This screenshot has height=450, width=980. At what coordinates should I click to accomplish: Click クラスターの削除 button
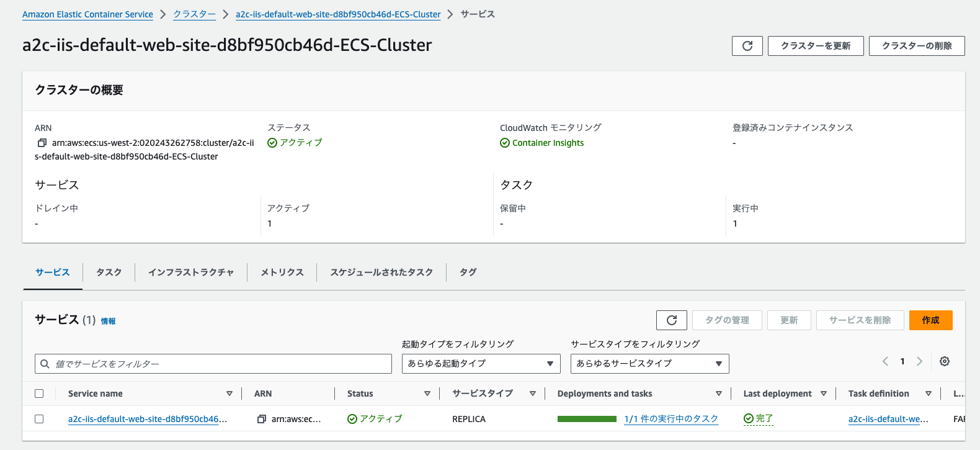pyautogui.click(x=917, y=46)
